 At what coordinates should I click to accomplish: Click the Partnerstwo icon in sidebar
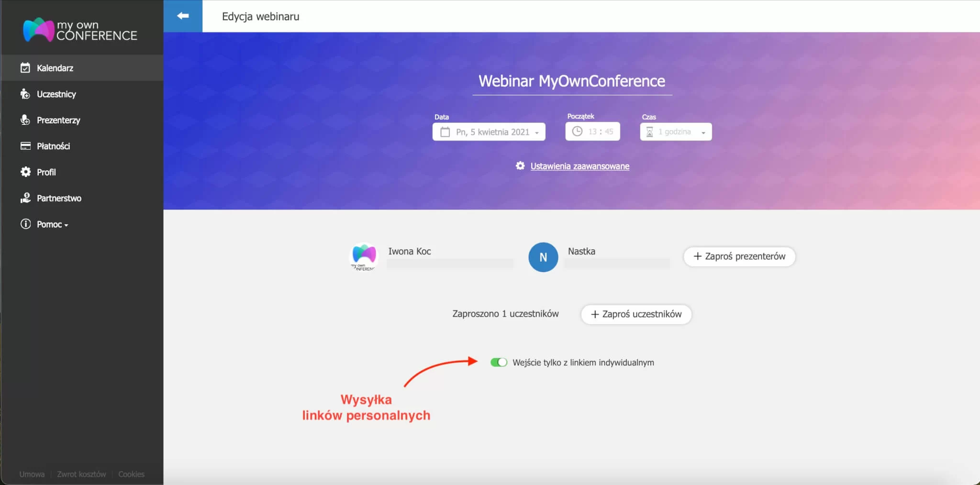coord(25,198)
